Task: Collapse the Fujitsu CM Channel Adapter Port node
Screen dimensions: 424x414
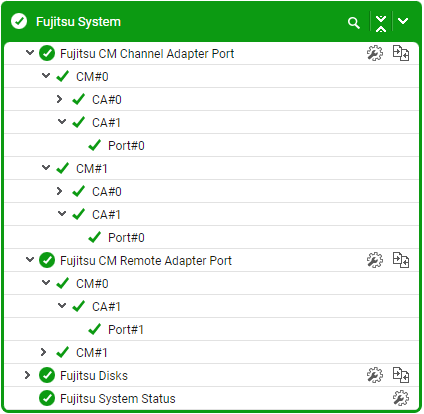Action: coord(30,53)
